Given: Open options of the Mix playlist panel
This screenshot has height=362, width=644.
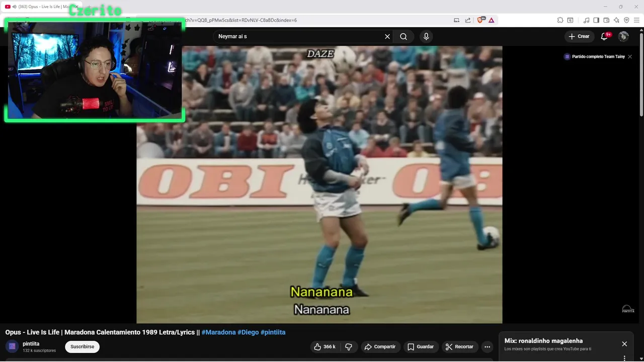Looking at the screenshot, I should tap(624, 358).
